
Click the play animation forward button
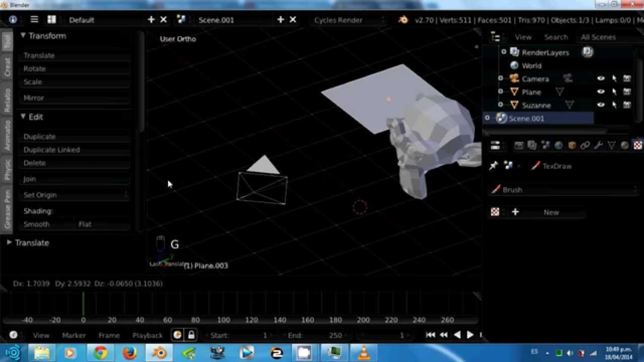(x=470, y=335)
